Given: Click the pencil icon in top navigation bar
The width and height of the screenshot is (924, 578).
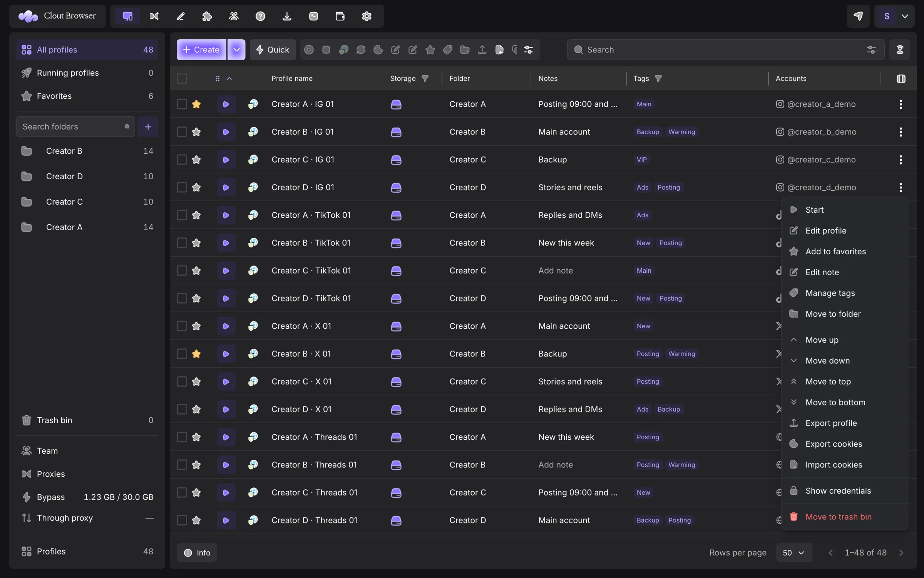Looking at the screenshot, I should pos(181,16).
